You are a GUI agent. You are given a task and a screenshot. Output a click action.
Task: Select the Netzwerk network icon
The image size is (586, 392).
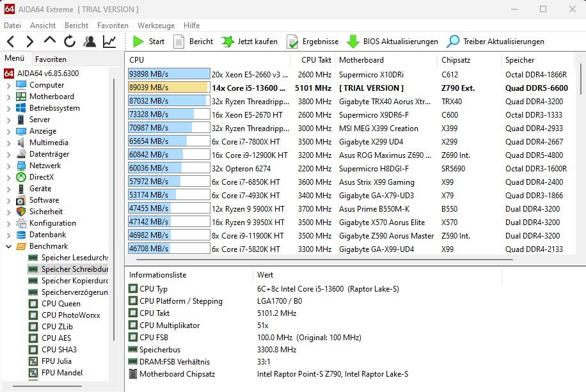point(21,166)
